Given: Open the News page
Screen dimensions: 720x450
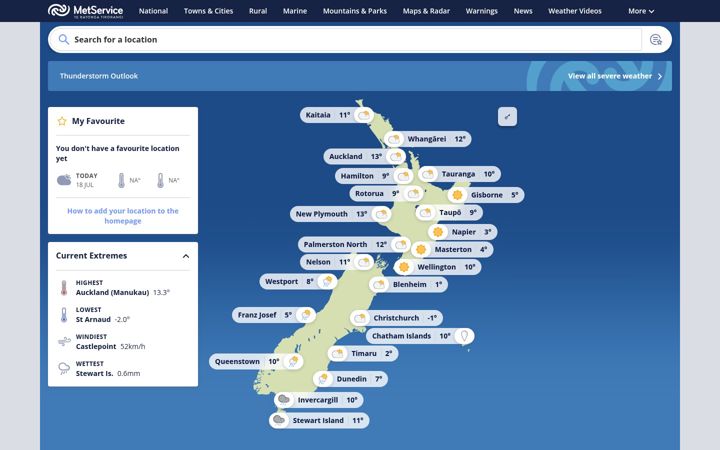Looking at the screenshot, I should pyautogui.click(x=523, y=11).
